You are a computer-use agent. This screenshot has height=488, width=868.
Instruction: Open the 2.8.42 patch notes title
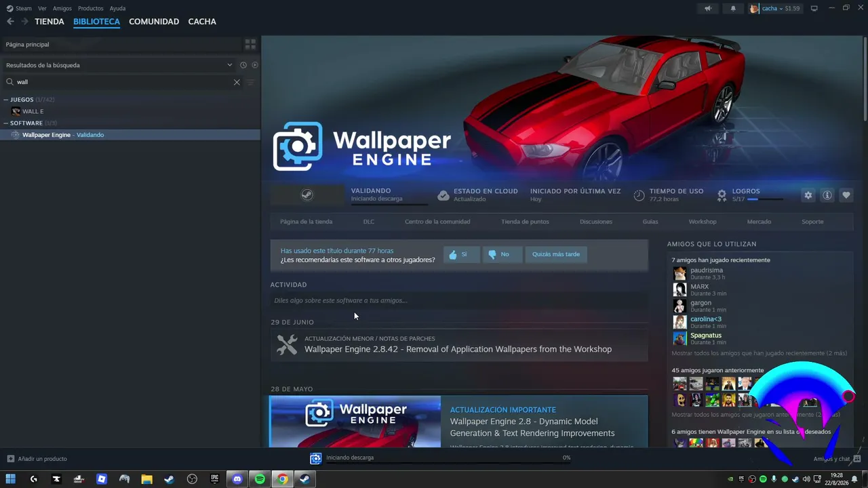[x=458, y=349]
